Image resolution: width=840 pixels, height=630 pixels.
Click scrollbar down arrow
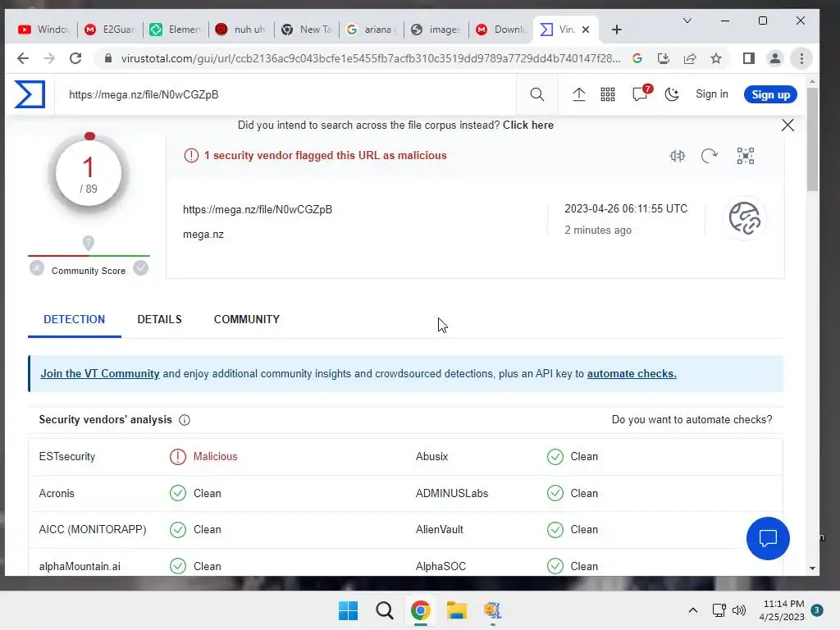(x=812, y=568)
